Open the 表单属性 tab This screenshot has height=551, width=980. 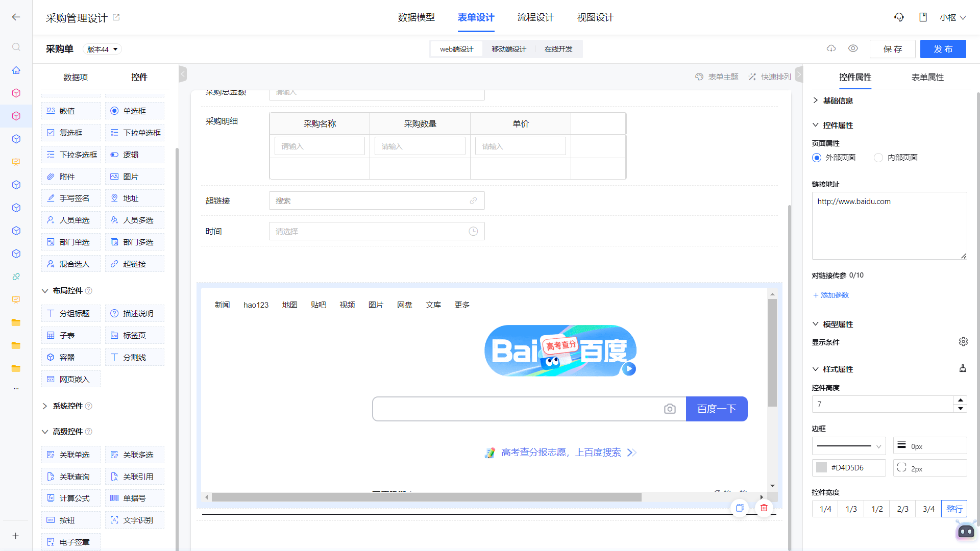click(x=927, y=77)
